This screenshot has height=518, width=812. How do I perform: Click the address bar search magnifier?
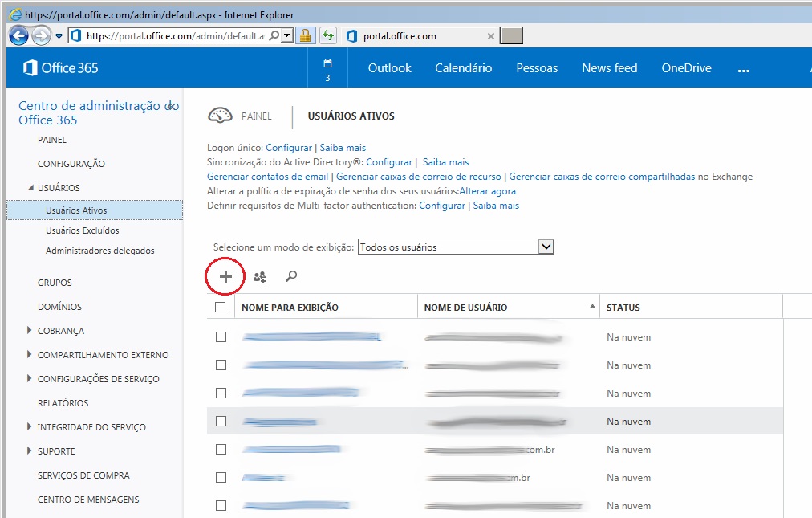274,35
